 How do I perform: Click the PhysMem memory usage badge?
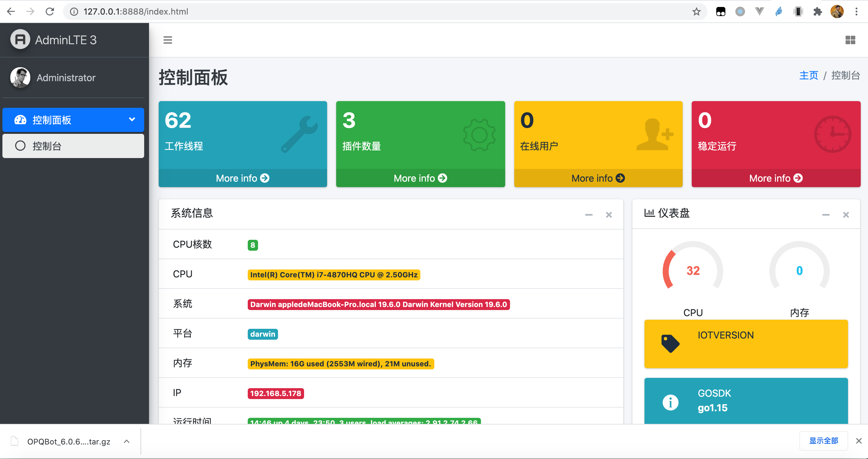click(x=341, y=364)
